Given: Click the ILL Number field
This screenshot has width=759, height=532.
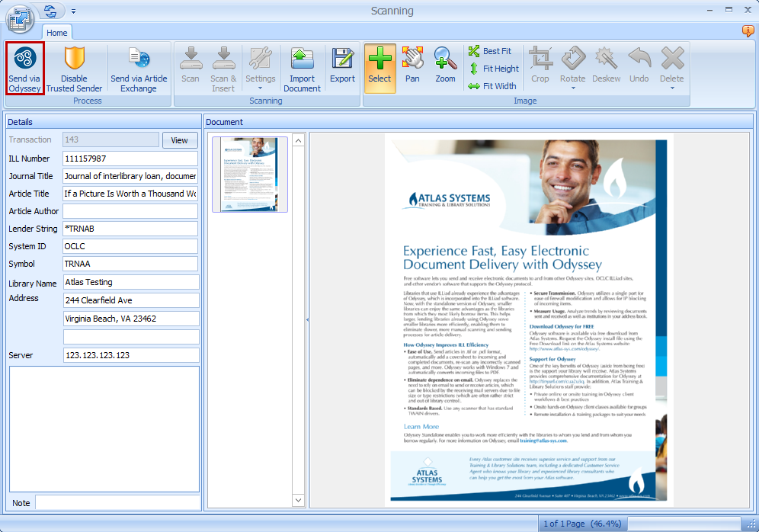Looking at the screenshot, I should pyautogui.click(x=130, y=159).
